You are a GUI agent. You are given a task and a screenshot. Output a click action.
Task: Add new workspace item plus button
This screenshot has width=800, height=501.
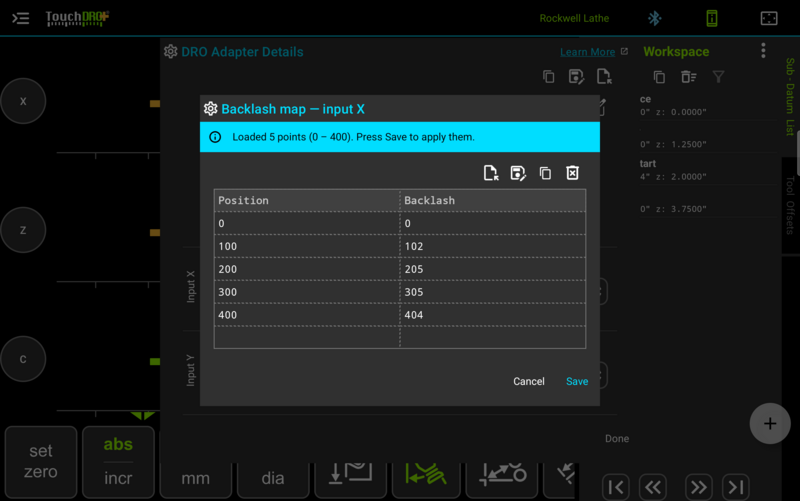tap(770, 423)
